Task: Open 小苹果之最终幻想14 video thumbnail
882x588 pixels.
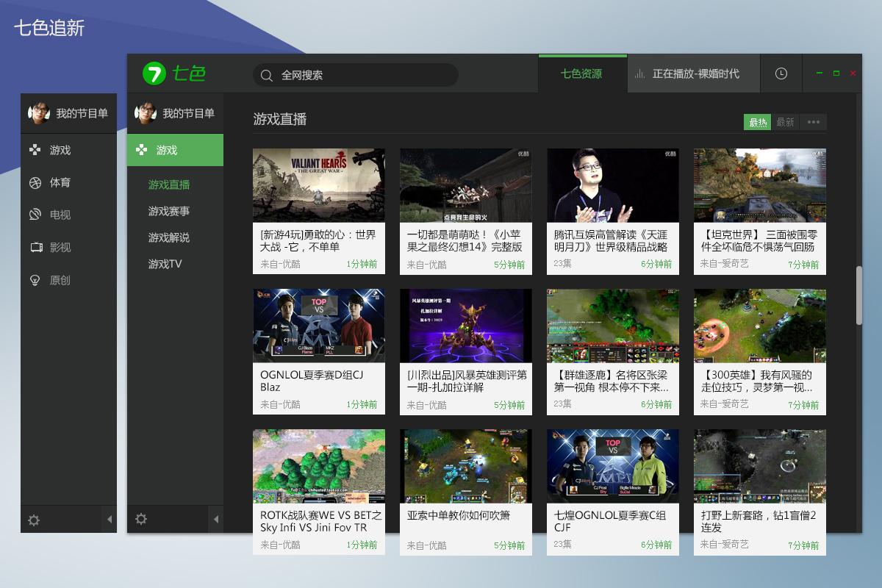Action: point(466,185)
